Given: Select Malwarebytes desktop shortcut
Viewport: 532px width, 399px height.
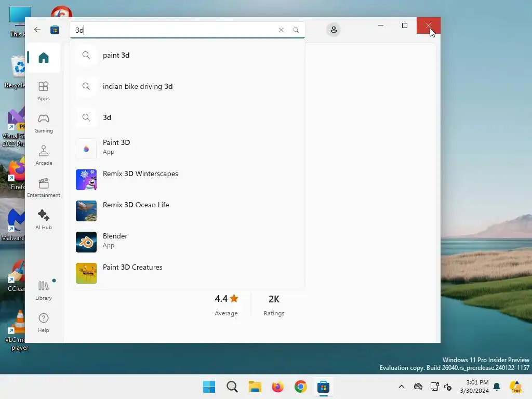Looking at the screenshot, I should (14, 224).
